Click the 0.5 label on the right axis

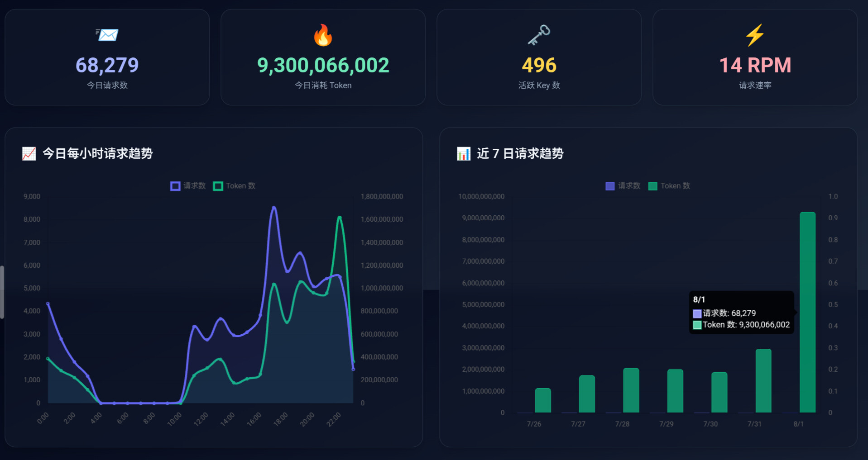833,305
